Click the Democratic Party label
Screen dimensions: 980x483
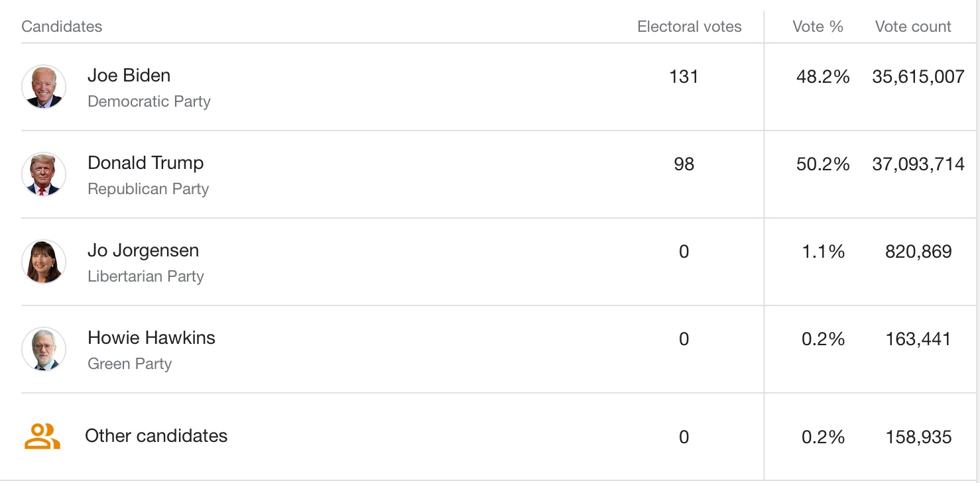pyautogui.click(x=149, y=101)
